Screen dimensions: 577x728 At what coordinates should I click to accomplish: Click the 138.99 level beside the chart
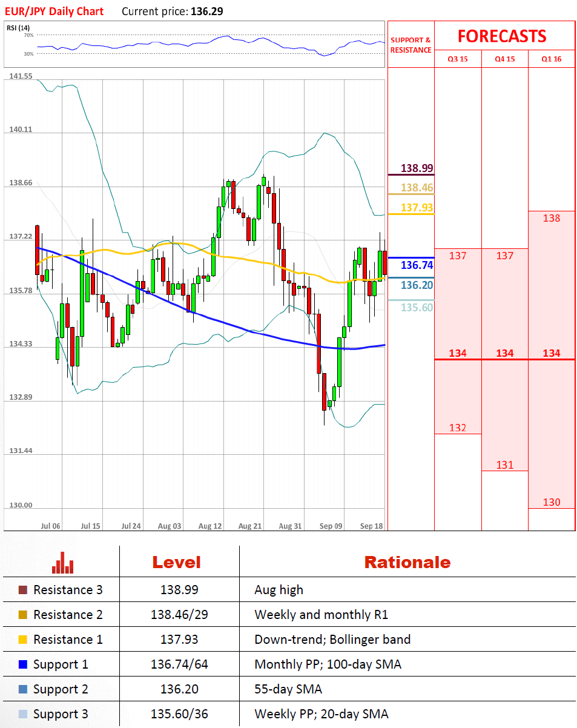click(x=418, y=168)
